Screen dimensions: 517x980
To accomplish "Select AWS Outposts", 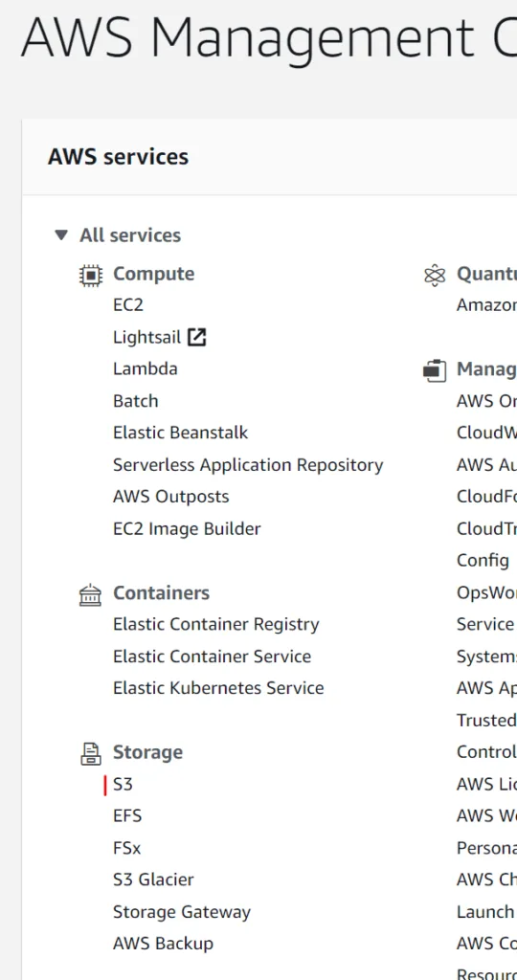I will pos(171,497).
